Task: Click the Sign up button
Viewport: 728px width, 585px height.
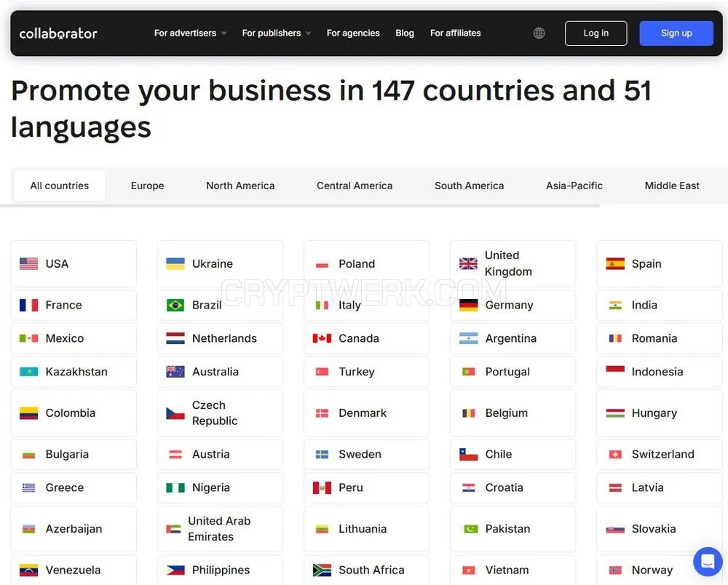Action: [x=676, y=33]
